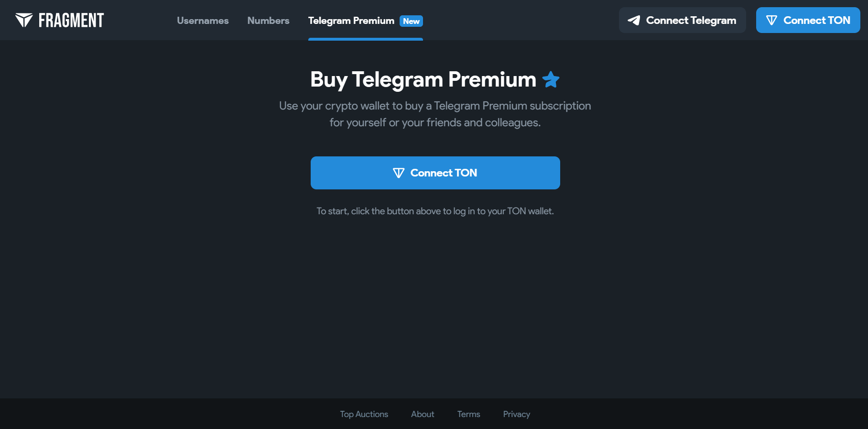Click the FRAGMENT wordmark text

point(71,20)
